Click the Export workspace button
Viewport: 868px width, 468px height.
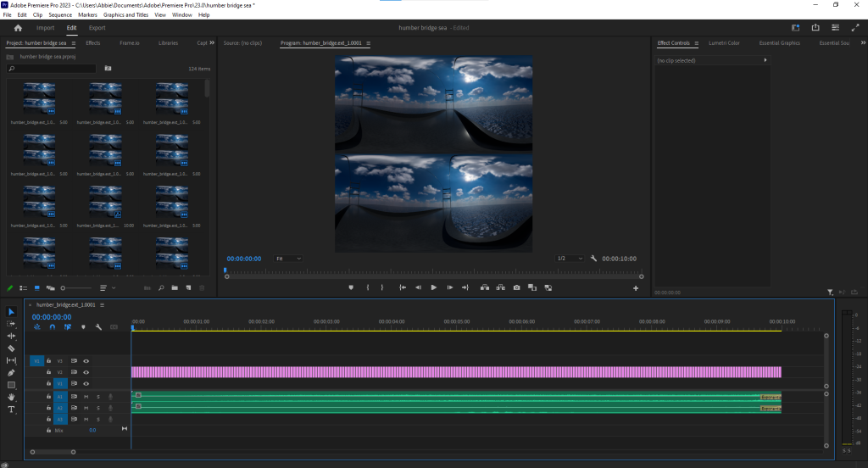pyautogui.click(x=97, y=28)
